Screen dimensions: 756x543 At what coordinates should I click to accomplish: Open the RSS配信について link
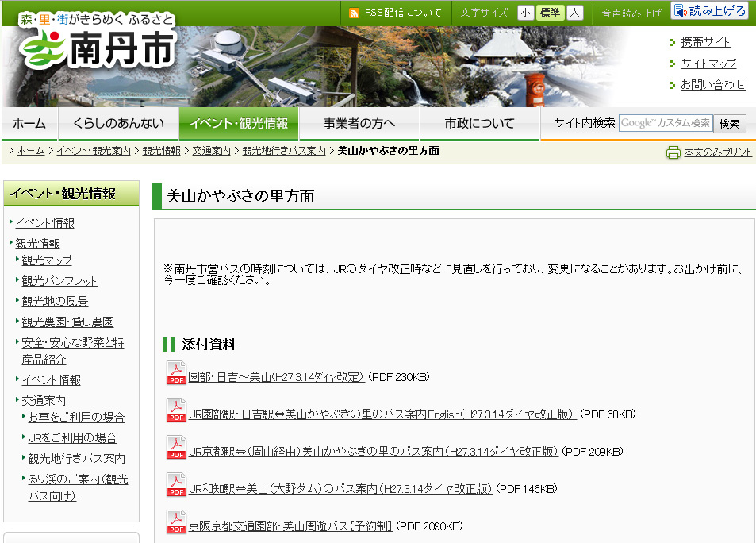(x=403, y=13)
